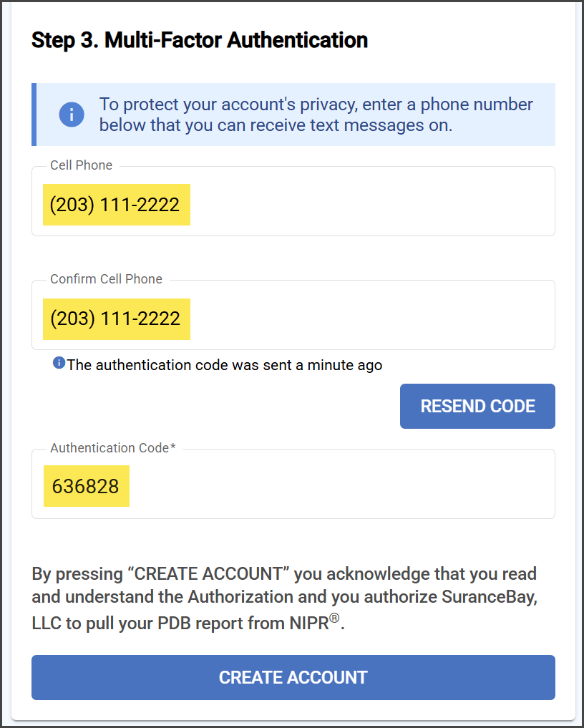Click empty area right of Authentication Code value
Viewport: 584px width, 728px height.
[341, 486]
